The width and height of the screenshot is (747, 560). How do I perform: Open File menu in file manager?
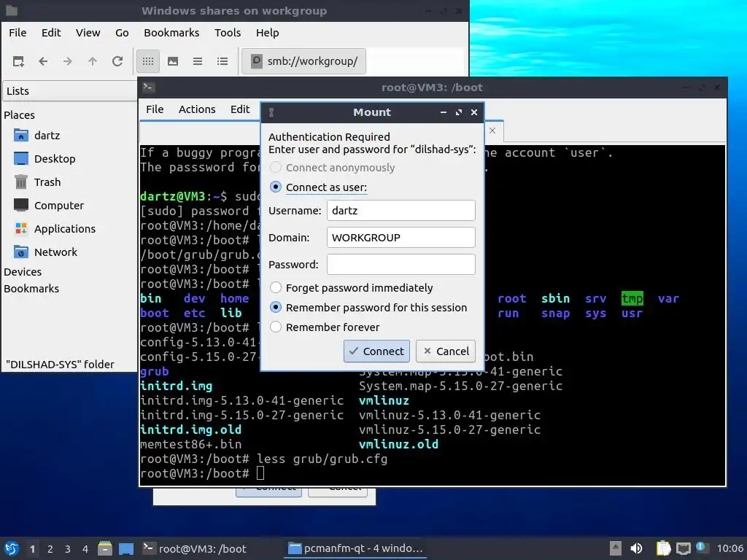(18, 33)
